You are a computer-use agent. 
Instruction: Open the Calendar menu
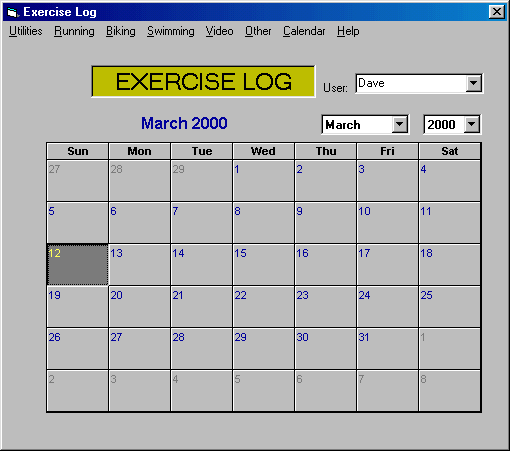coord(304,31)
